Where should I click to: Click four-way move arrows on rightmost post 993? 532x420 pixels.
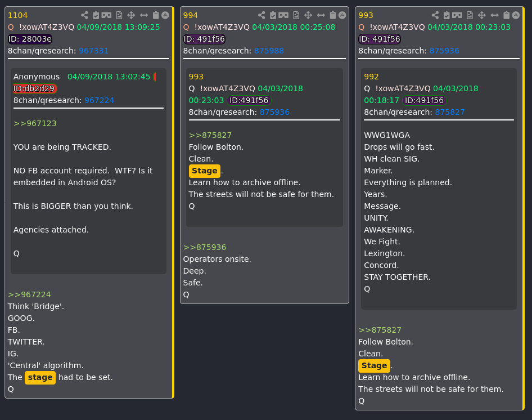(482, 15)
